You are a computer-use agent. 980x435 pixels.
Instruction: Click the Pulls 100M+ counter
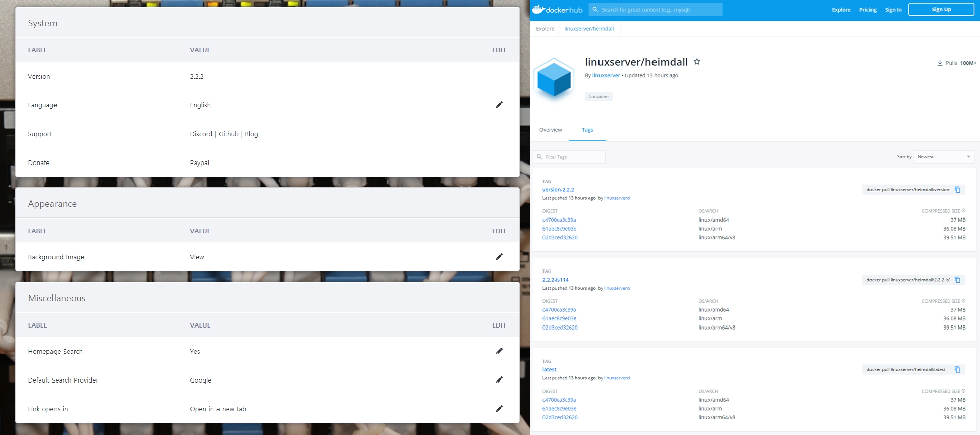tap(957, 63)
